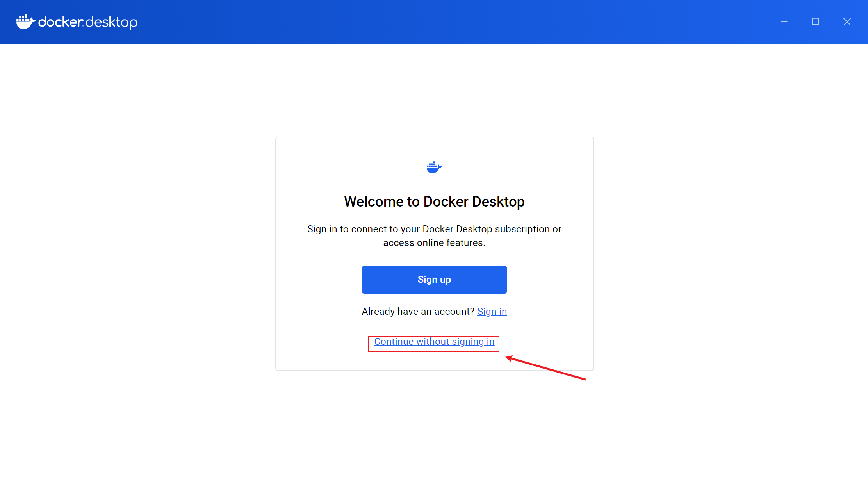Click the Docker whale logo in title bar

click(x=26, y=21)
